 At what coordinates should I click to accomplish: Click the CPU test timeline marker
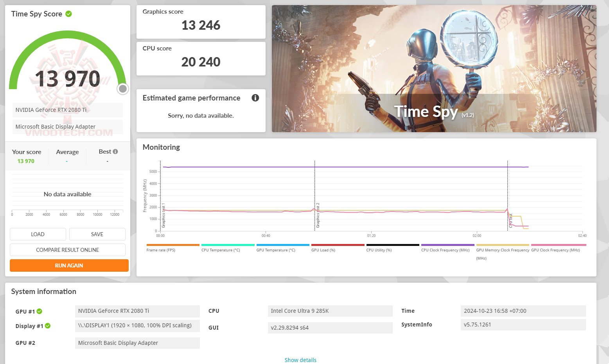click(x=510, y=221)
